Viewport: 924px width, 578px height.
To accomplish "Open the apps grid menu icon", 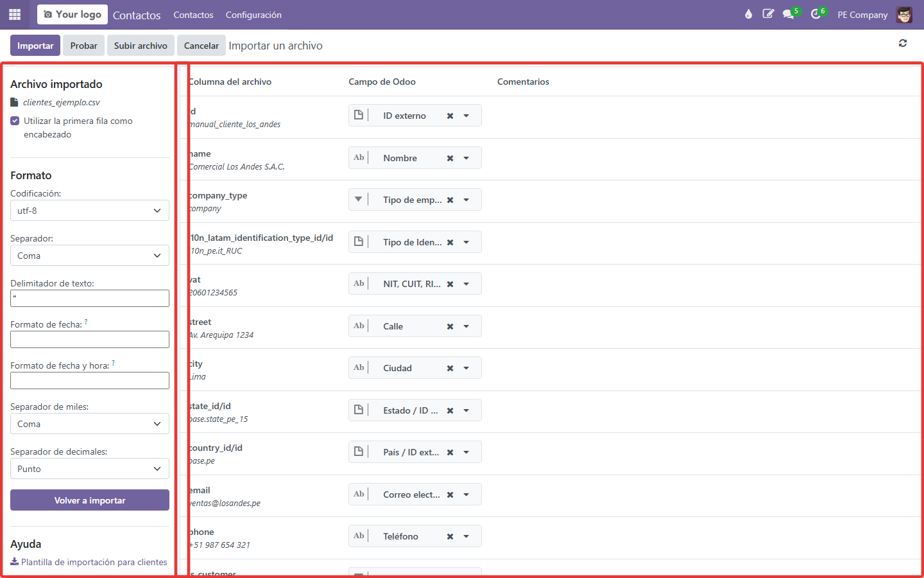I will coord(15,14).
